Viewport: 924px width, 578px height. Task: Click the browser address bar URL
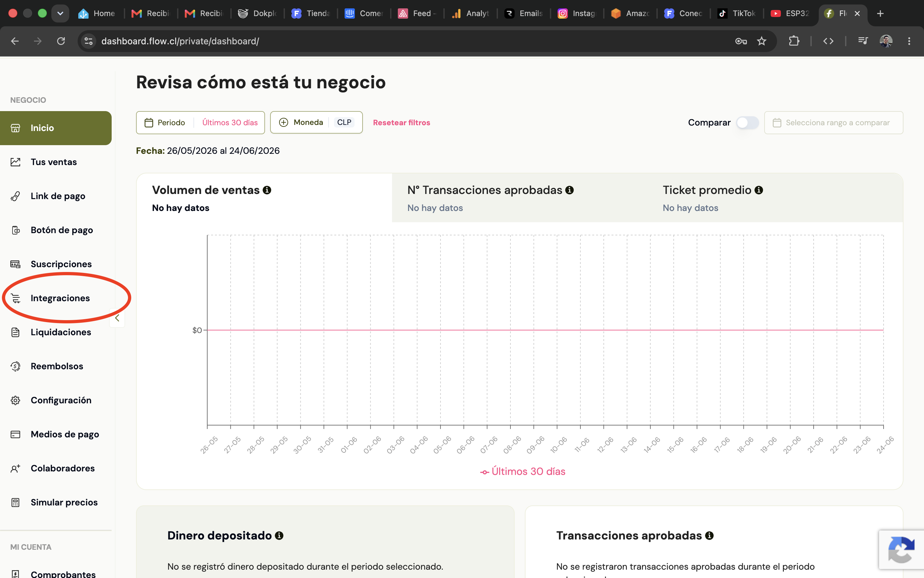(180, 41)
